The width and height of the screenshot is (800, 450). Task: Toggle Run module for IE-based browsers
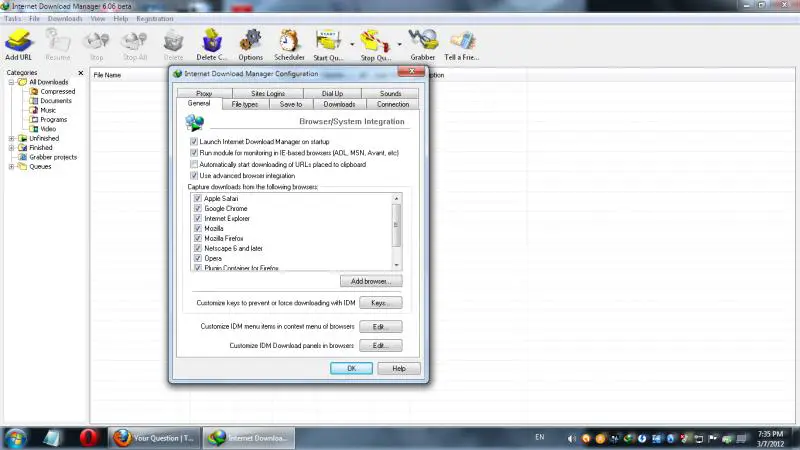194,153
